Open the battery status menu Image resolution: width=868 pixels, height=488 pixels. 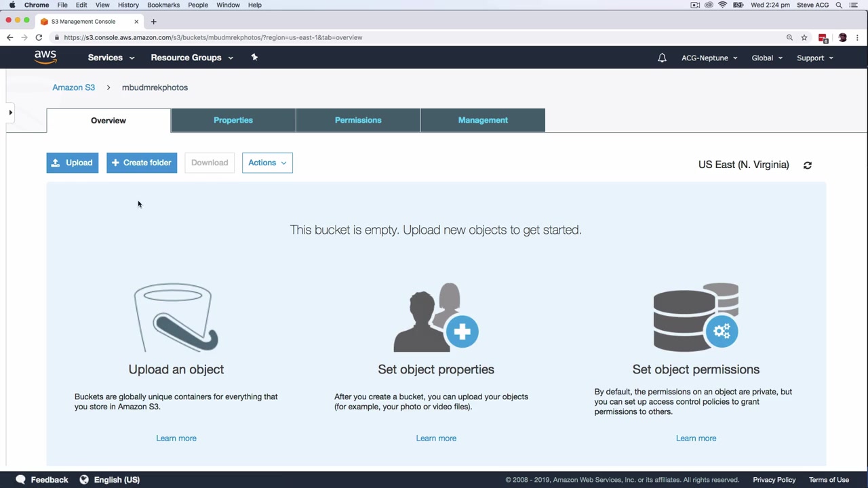click(x=738, y=5)
